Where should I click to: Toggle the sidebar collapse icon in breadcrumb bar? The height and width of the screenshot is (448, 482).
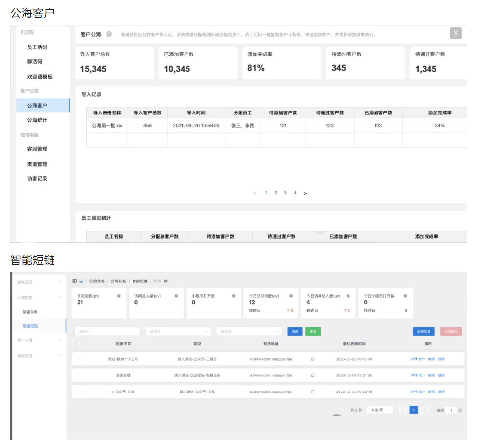(74, 281)
